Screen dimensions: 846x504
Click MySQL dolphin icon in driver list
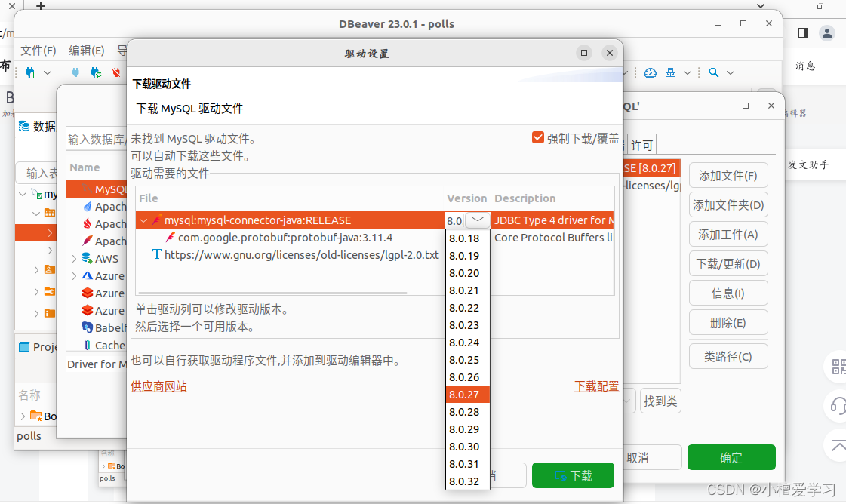coord(87,189)
